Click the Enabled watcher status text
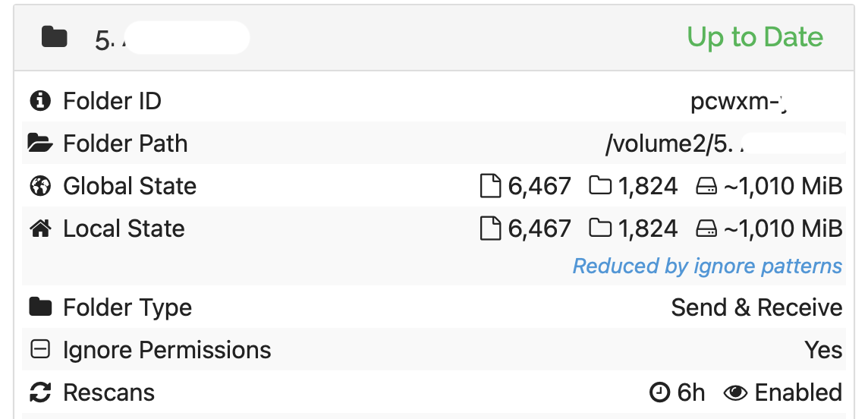 click(798, 392)
